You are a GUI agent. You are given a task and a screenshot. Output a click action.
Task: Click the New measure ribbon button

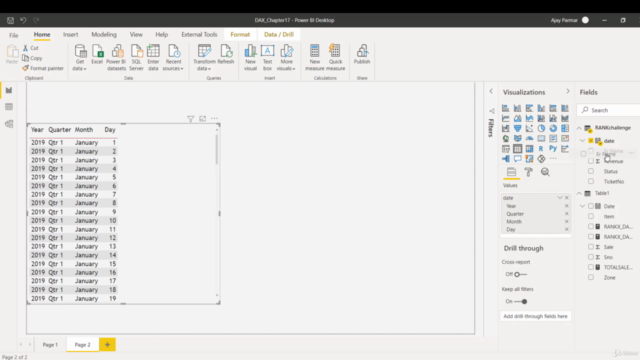pyautogui.click(x=315, y=58)
